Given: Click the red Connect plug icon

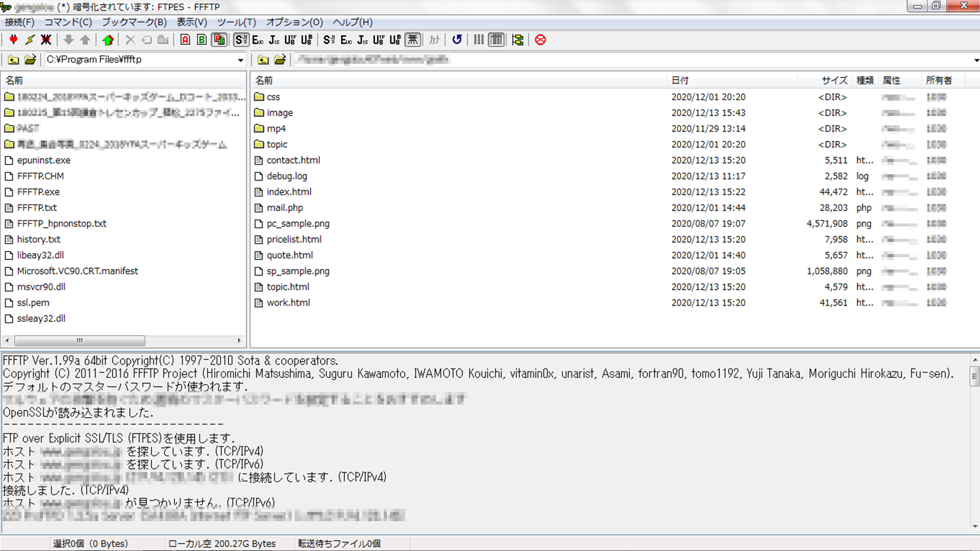Looking at the screenshot, I should [x=14, y=40].
